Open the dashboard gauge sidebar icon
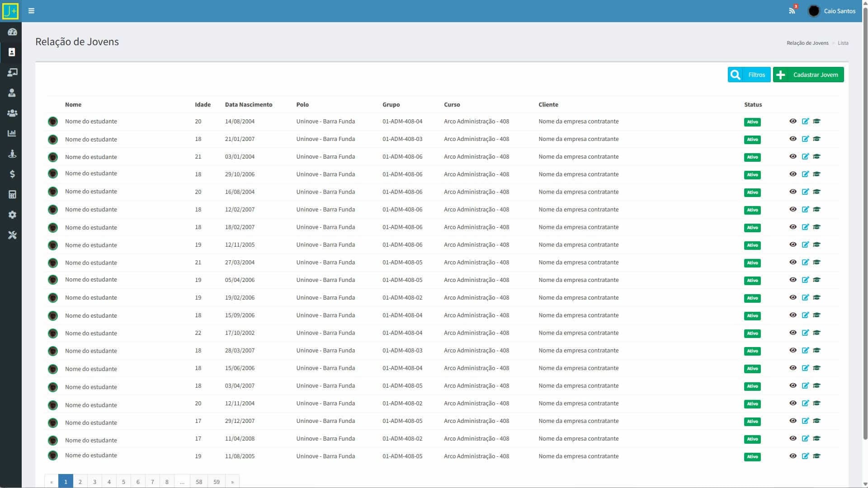Image resolution: width=868 pixels, height=488 pixels. pyautogui.click(x=12, y=32)
